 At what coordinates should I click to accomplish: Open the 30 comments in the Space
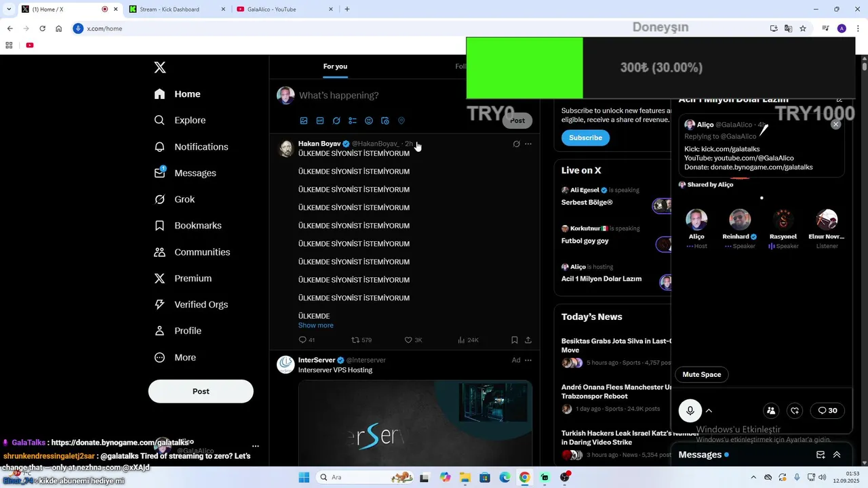coord(827,410)
